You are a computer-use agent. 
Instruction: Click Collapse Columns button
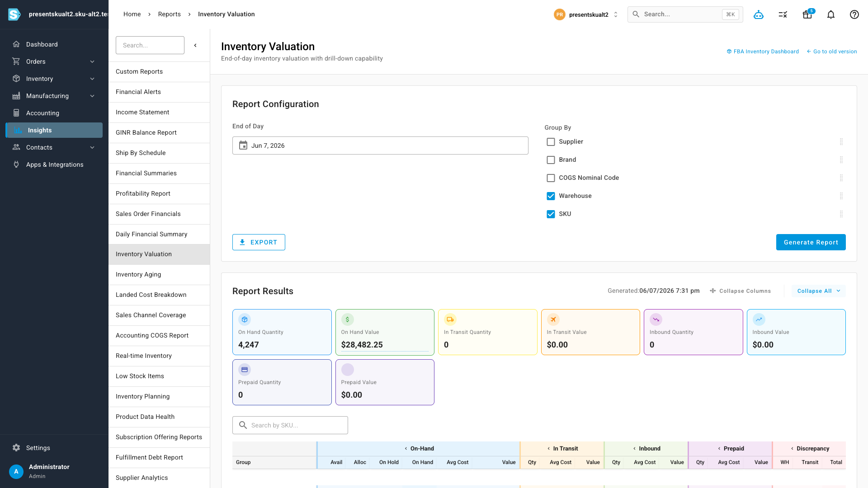tap(741, 291)
